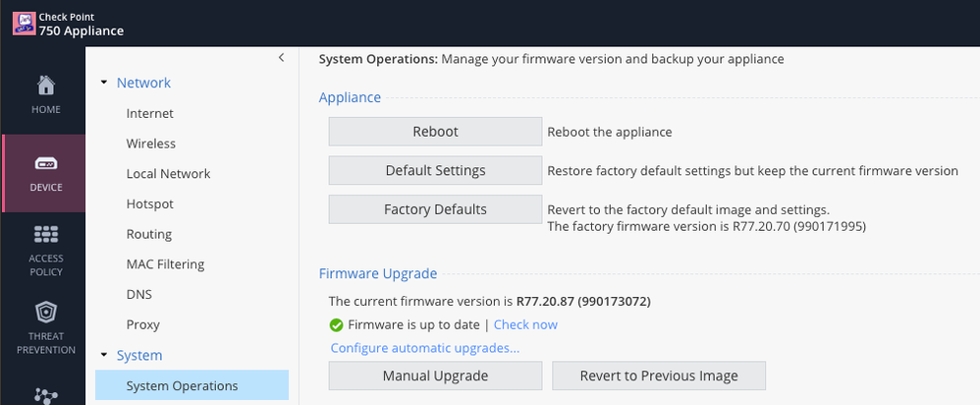Open the Local Network page
The height and width of the screenshot is (405, 980).
click(168, 173)
